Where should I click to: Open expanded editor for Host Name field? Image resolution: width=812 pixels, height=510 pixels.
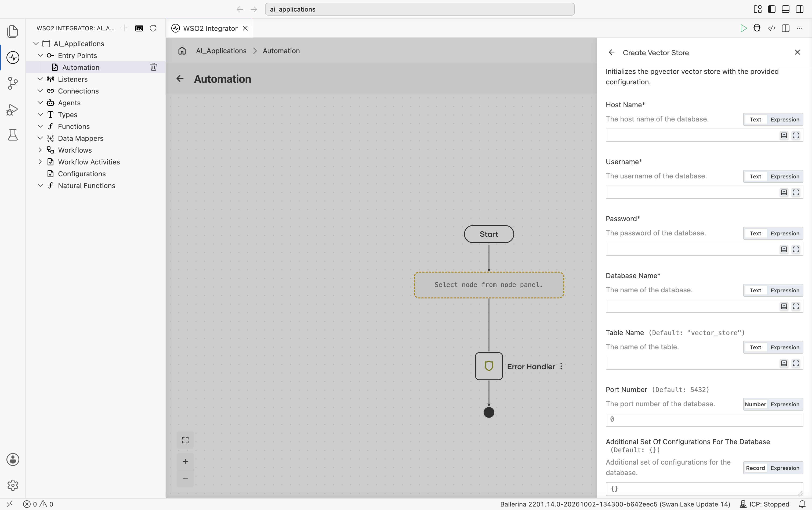pos(796,135)
